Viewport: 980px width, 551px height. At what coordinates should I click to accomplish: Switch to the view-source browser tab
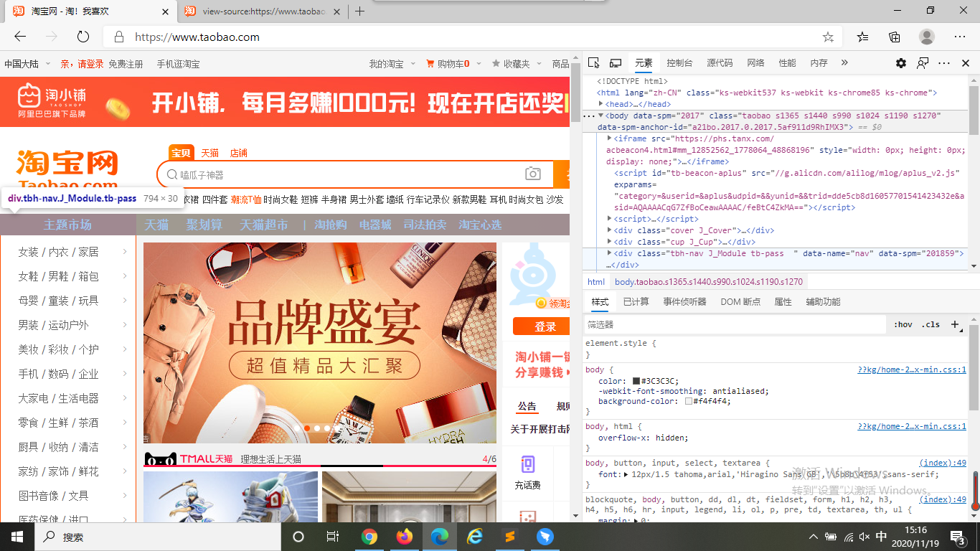click(x=262, y=11)
